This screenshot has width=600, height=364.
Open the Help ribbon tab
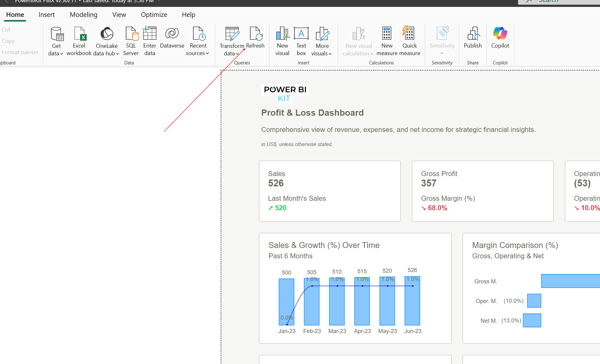click(x=189, y=15)
